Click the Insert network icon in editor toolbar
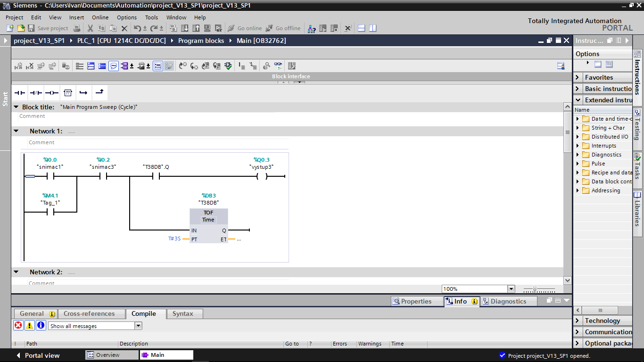The image size is (644, 362). point(18,66)
